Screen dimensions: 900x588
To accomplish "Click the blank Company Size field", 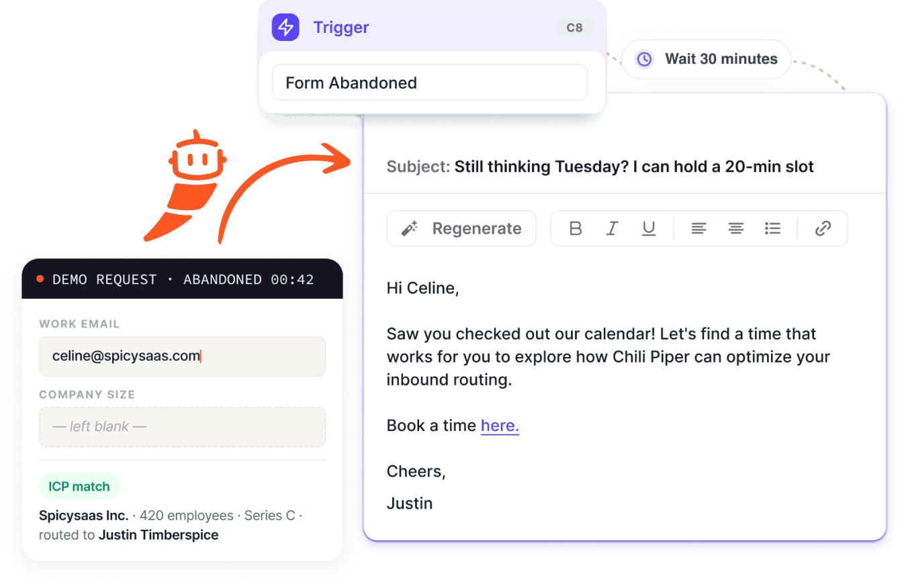I will (182, 427).
